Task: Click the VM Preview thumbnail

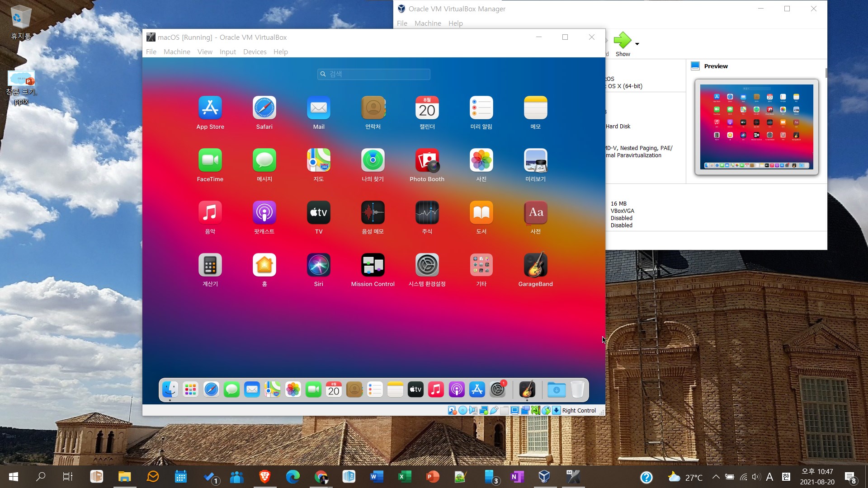Action: [x=756, y=127]
